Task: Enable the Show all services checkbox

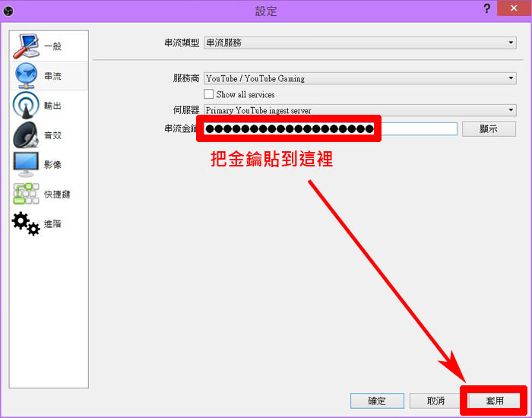Action: (x=208, y=94)
